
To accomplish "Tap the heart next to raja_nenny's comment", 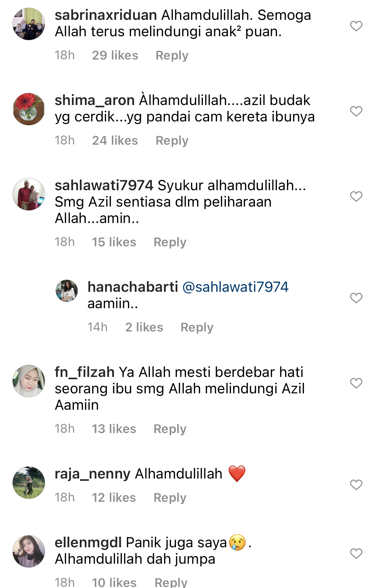I will [356, 485].
